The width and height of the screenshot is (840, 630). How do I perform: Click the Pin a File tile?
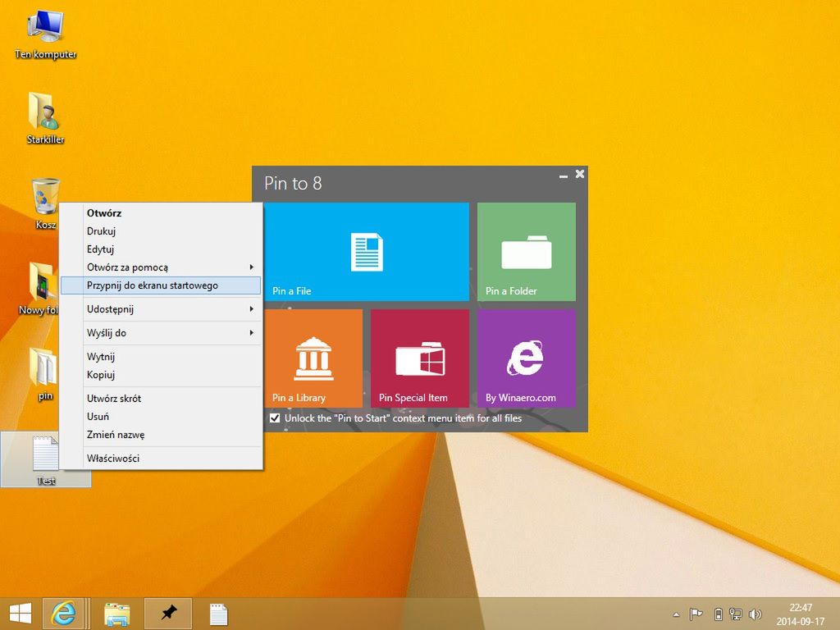(x=367, y=252)
